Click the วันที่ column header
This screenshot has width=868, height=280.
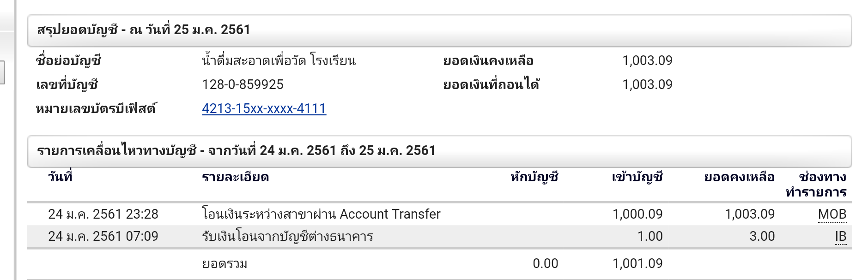[60, 177]
